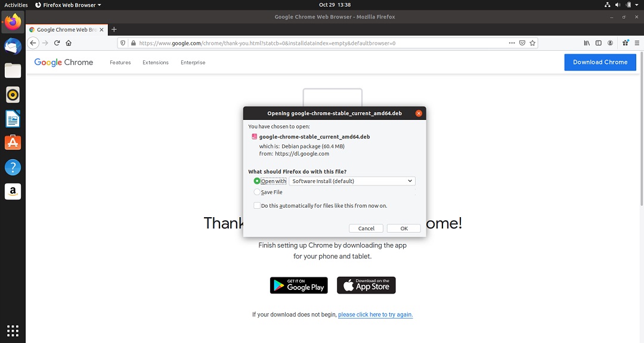Open the Google Play store badge

point(299,285)
